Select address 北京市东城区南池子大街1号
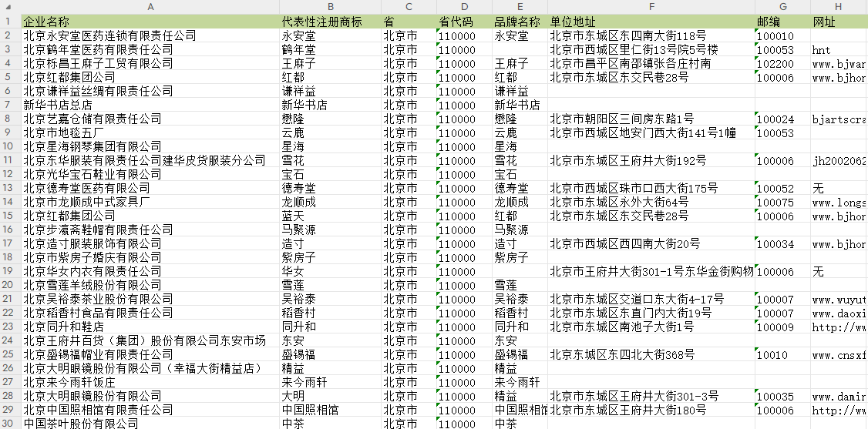The width and height of the screenshot is (868, 429). point(651,327)
